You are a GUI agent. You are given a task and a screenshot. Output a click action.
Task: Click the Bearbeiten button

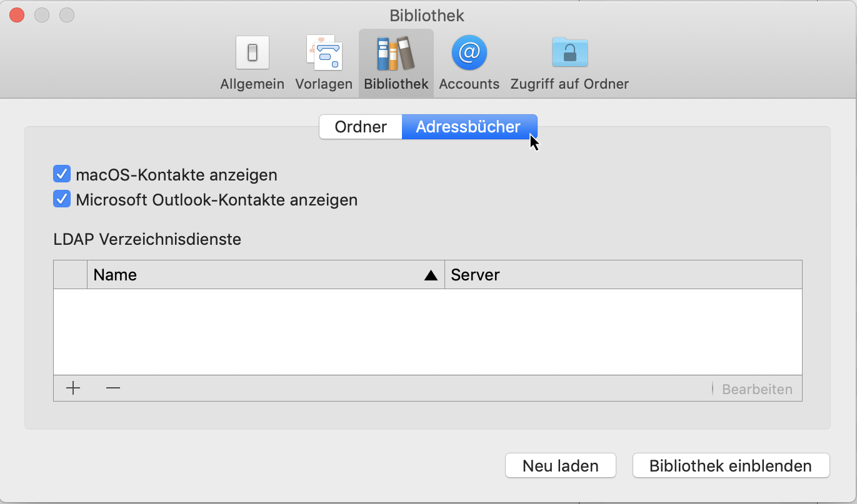[x=756, y=388]
